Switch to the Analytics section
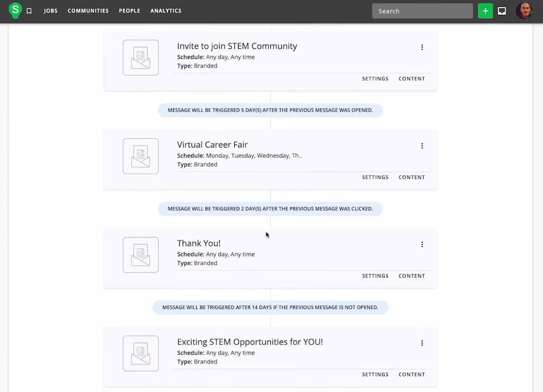This screenshot has height=392, width=543. [166, 11]
